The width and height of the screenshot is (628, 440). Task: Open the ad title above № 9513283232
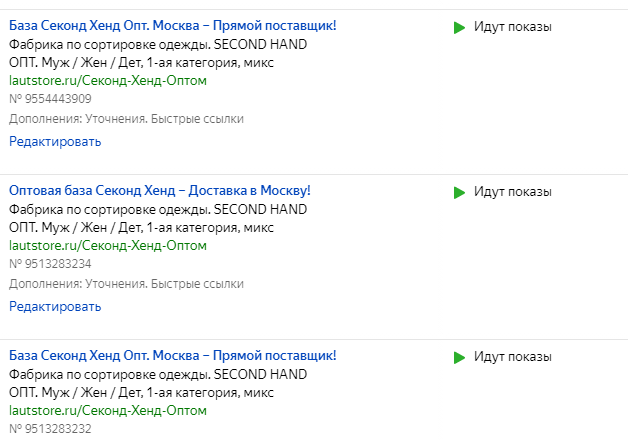(x=172, y=355)
